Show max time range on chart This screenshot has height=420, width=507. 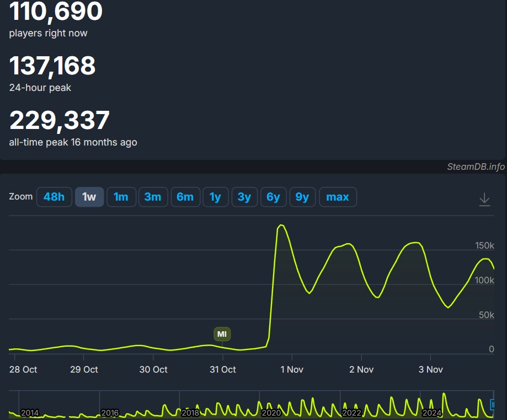tap(338, 197)
